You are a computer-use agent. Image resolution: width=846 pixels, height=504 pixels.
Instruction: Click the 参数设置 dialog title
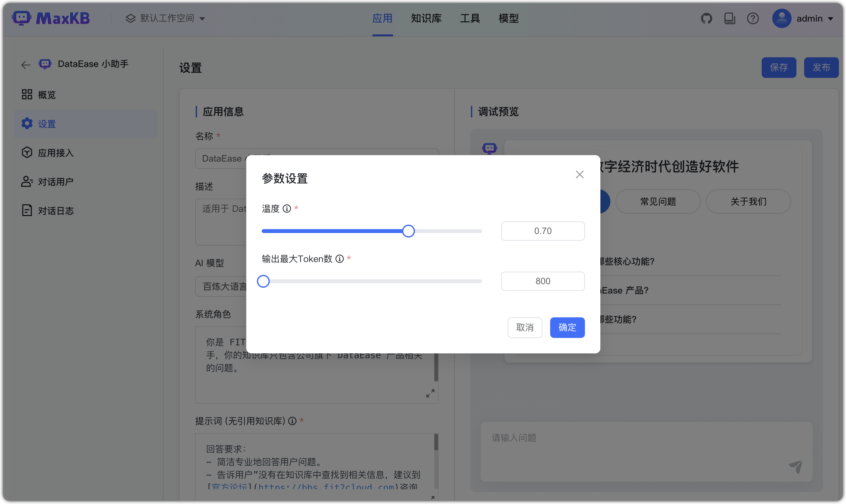[285, 178]
